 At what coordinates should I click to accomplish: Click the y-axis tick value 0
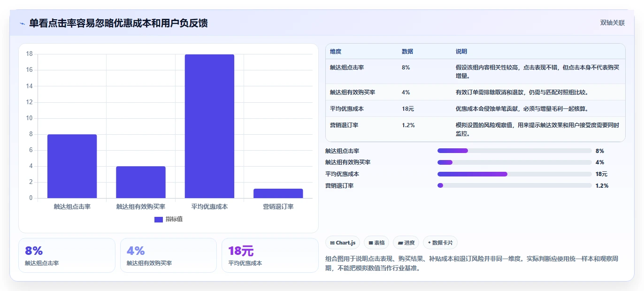point(31,198)
